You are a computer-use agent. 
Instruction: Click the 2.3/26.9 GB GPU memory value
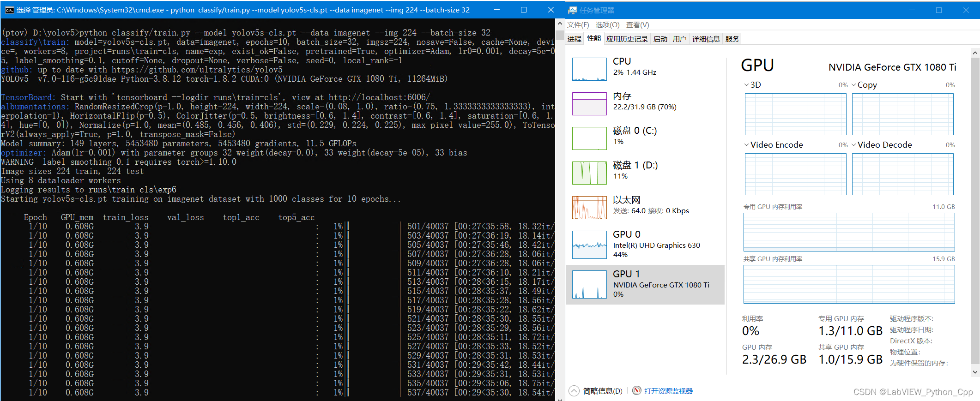(x=774, y=359)
